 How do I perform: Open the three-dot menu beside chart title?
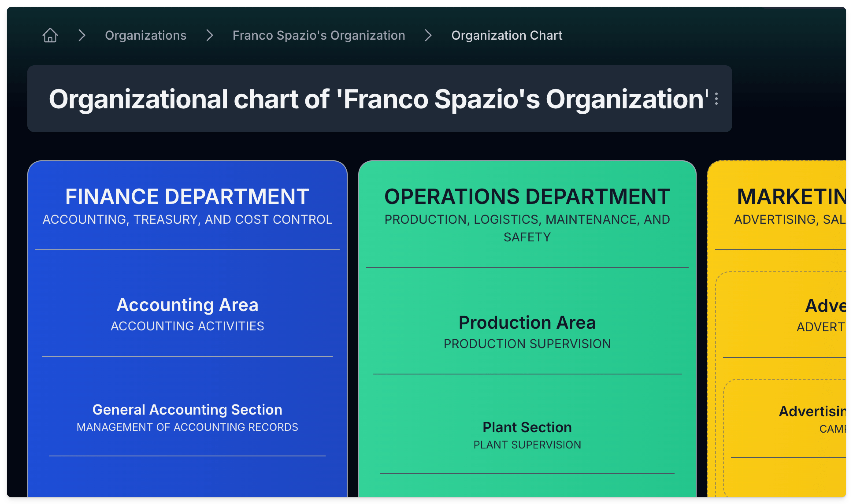(716, 99)
